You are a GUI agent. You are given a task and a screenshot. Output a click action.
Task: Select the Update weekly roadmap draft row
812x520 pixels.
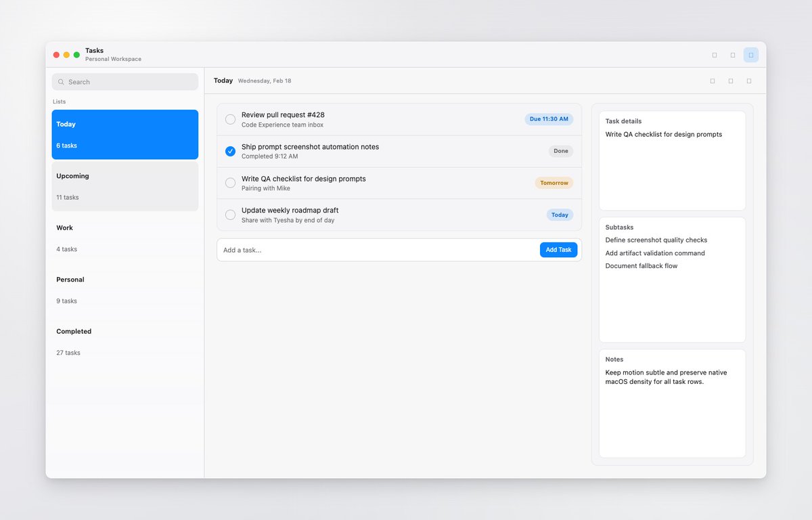pyautogui.click(x=399, y=215)
